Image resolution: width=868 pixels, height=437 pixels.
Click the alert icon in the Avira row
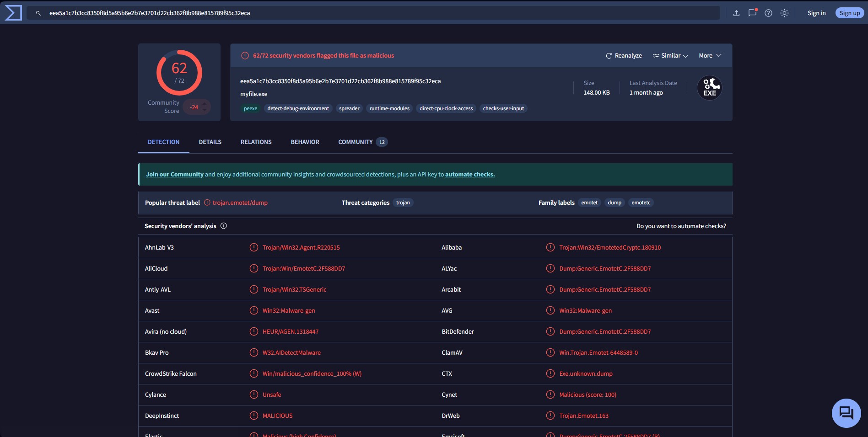coord(254,331)
